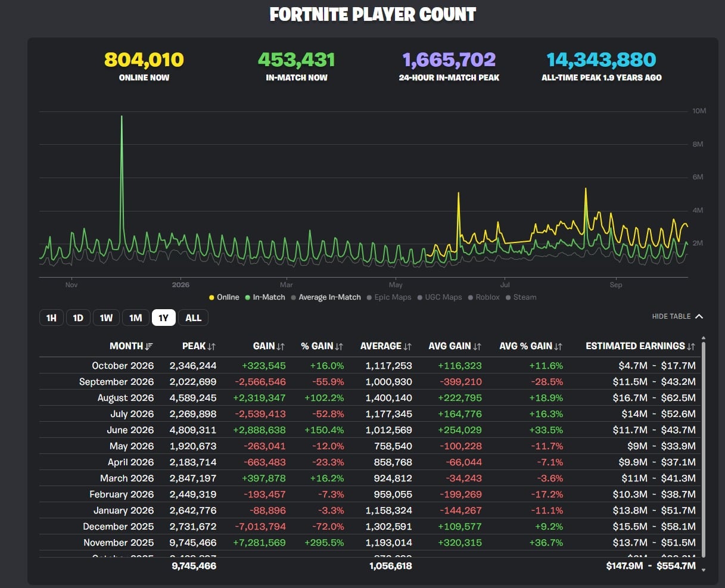
Task: Enable the UGC Maps legend series
Action: click(440, 297)
